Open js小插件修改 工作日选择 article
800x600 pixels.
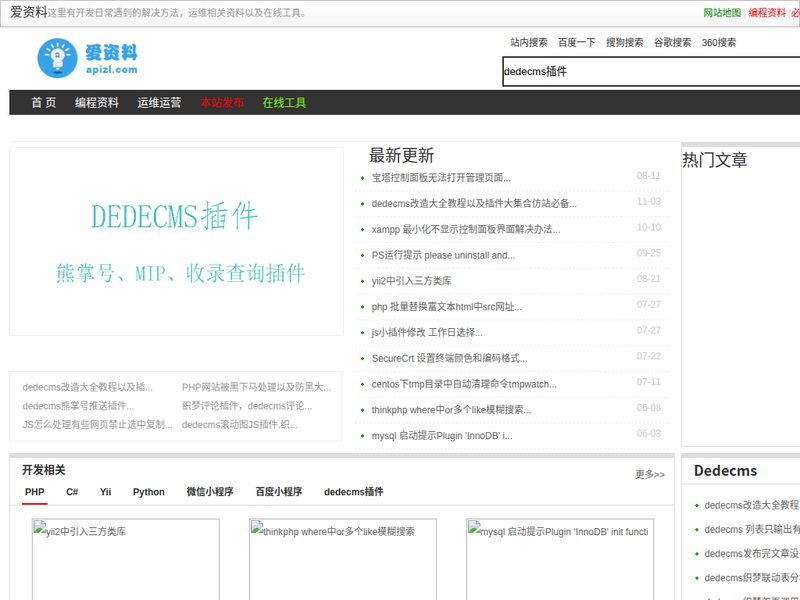tap(427, 333)
